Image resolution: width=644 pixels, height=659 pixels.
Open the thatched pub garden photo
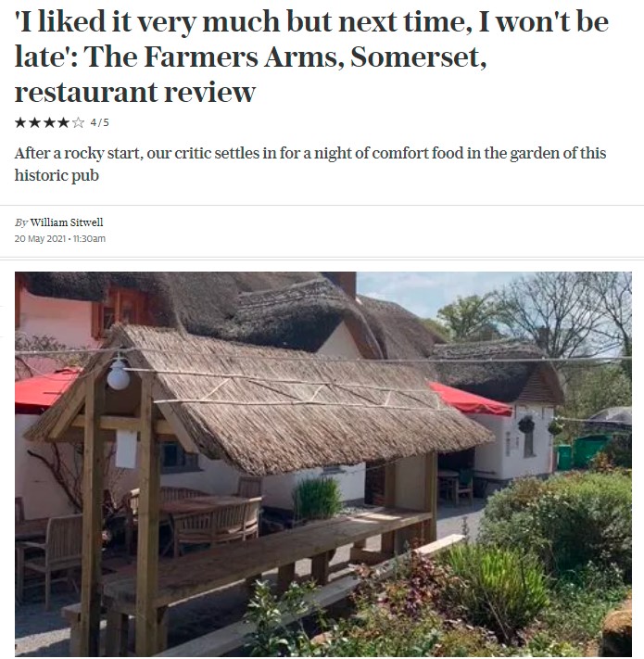pos(323,464)
